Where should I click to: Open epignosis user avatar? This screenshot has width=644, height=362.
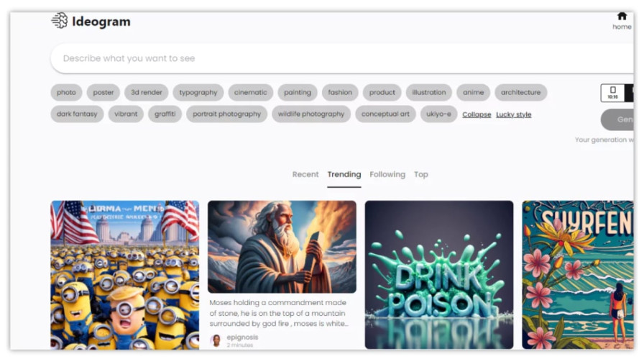pyautogui.click(x=216, y=340)
